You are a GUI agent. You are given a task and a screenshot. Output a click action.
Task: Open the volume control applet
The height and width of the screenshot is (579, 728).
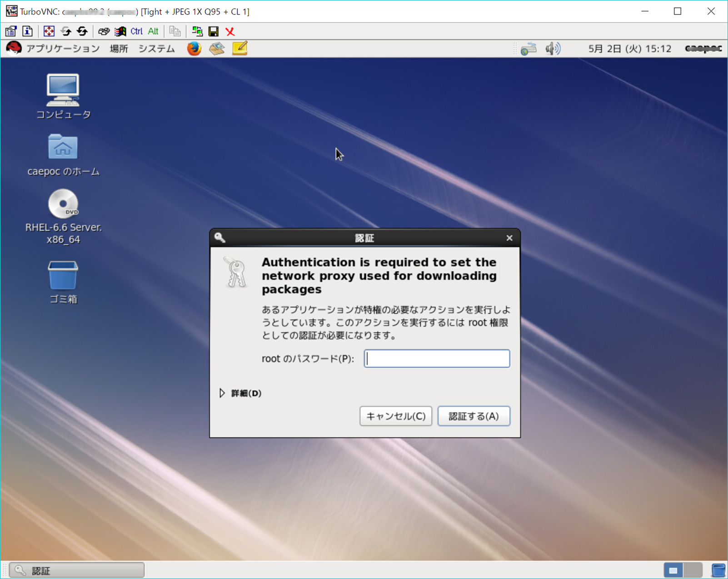(553, 49)
